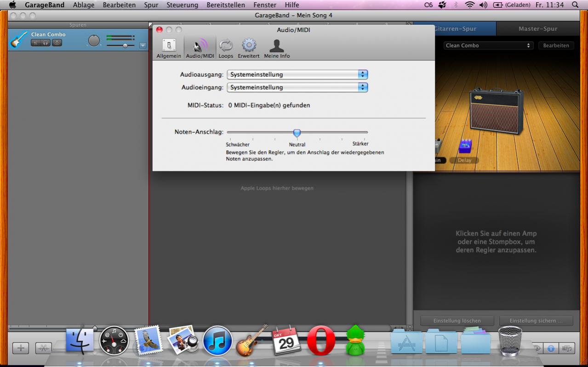This screenshot has width=588, height=367.
Task: Solo the Clean Combo track headphones
Action: pos(46,43)
